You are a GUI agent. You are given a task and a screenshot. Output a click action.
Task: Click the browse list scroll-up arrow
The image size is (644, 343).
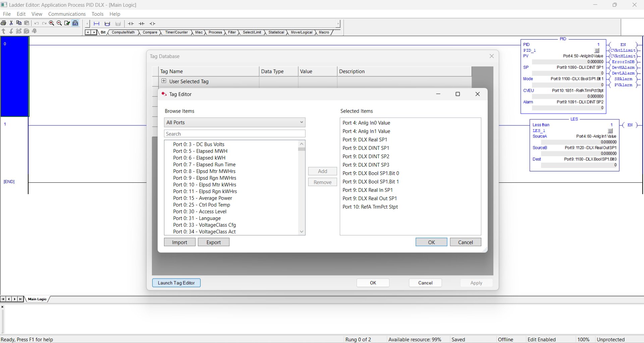coord(302,144)
